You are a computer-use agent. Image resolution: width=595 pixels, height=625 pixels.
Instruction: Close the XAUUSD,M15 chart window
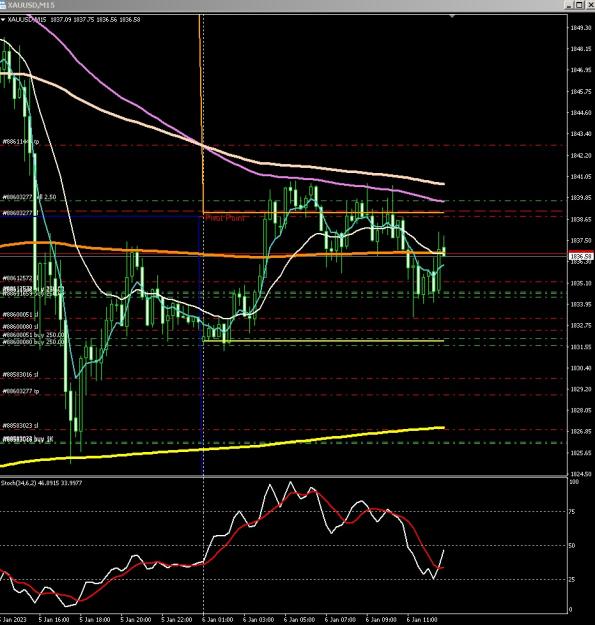pyautogui.click(x=590, y=5)
